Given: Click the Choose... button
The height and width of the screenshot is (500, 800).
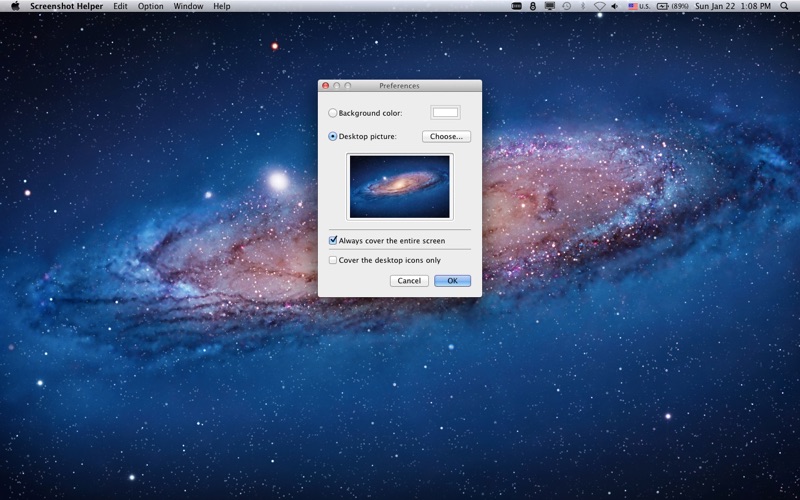Looking at the screenshot, I should 446,136.
